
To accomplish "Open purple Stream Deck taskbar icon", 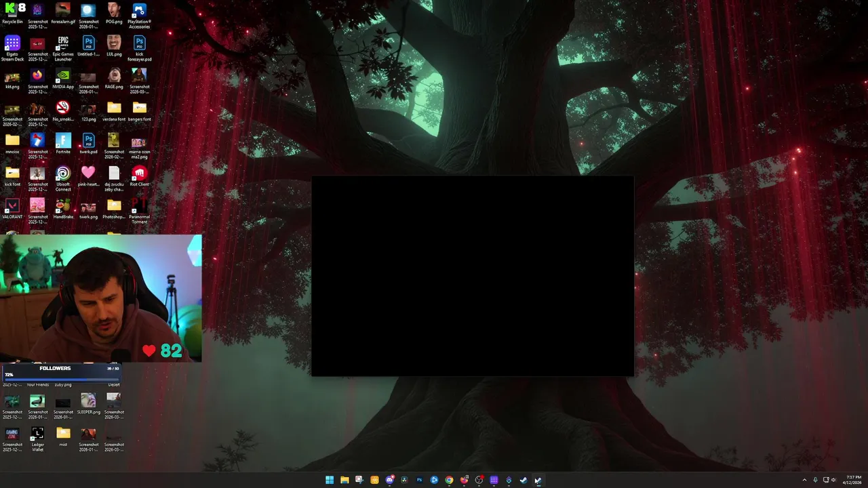I will 494,480.
